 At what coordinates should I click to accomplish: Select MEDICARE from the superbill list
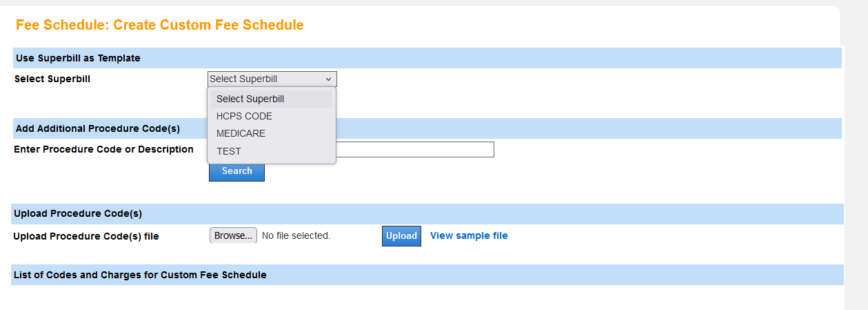241,133
